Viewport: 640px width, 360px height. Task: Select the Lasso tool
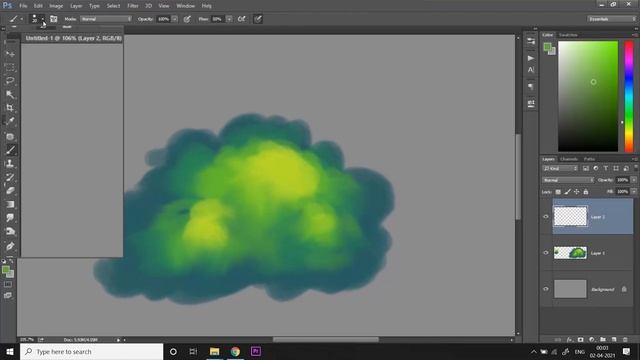pos(10,80)
